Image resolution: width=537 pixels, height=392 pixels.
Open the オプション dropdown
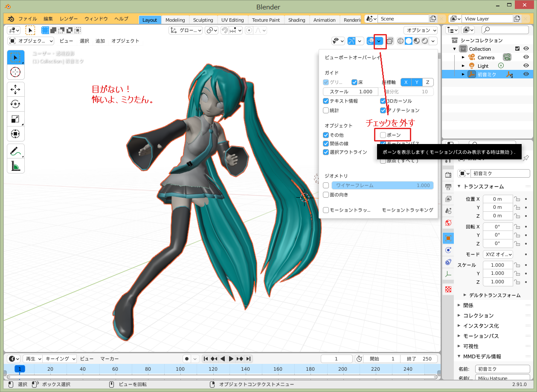tap(421, 30)
